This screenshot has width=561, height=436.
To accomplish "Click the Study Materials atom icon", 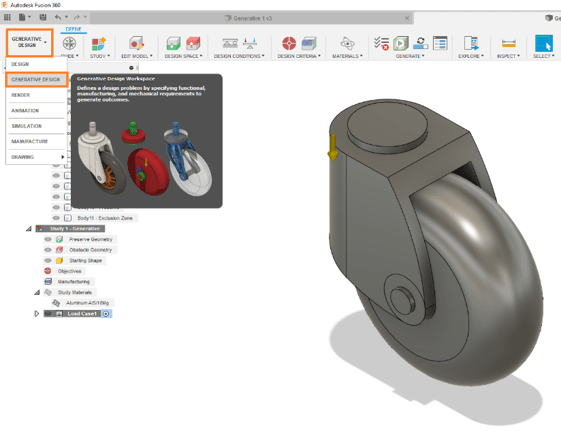I will [x=347, y=44].
